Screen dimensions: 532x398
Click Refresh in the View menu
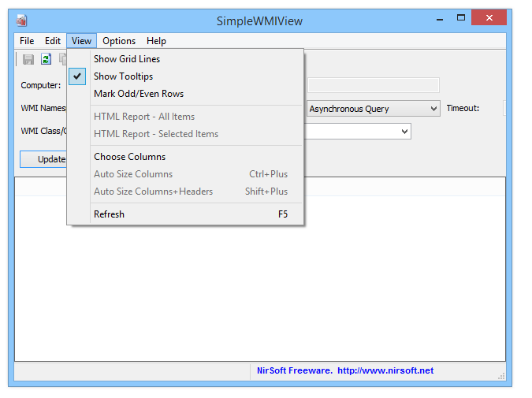click(x=185, y=214)
